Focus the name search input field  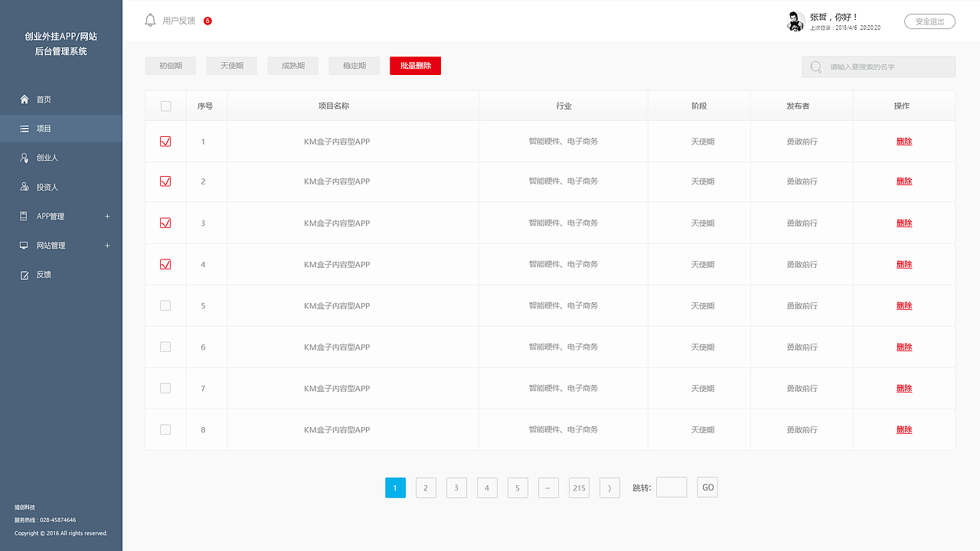pos(879,67)
